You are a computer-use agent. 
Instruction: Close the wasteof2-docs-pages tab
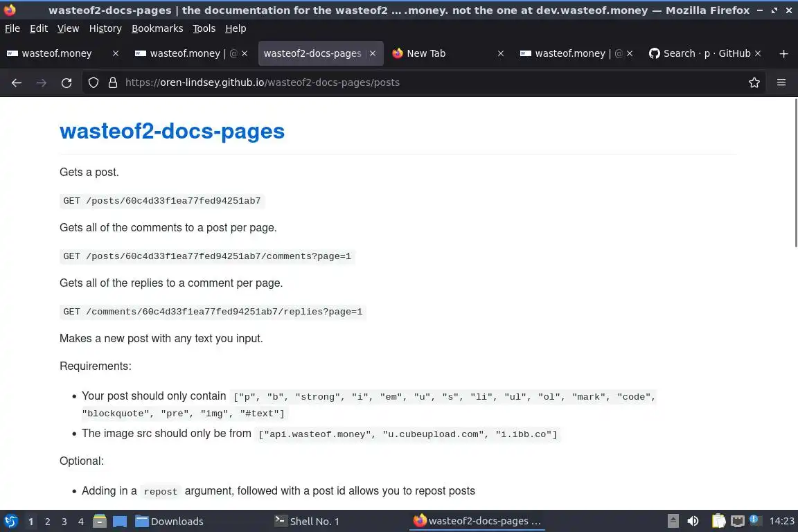373,53
